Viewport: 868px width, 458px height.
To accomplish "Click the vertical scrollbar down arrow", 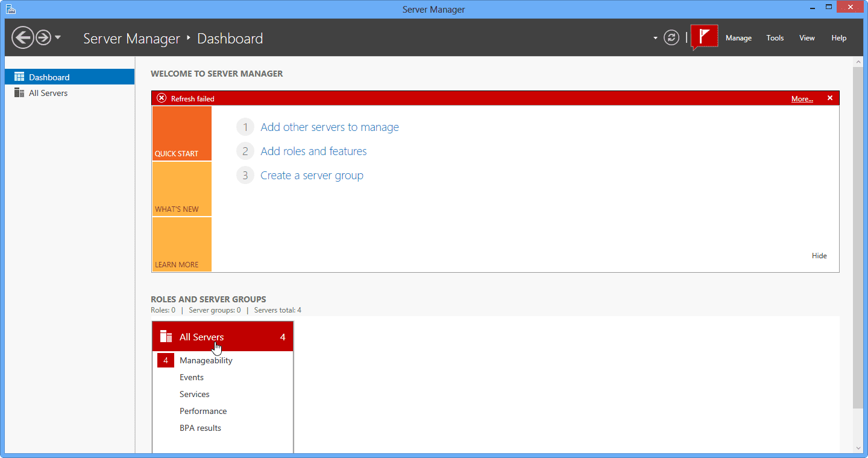I will pos(858,448).
